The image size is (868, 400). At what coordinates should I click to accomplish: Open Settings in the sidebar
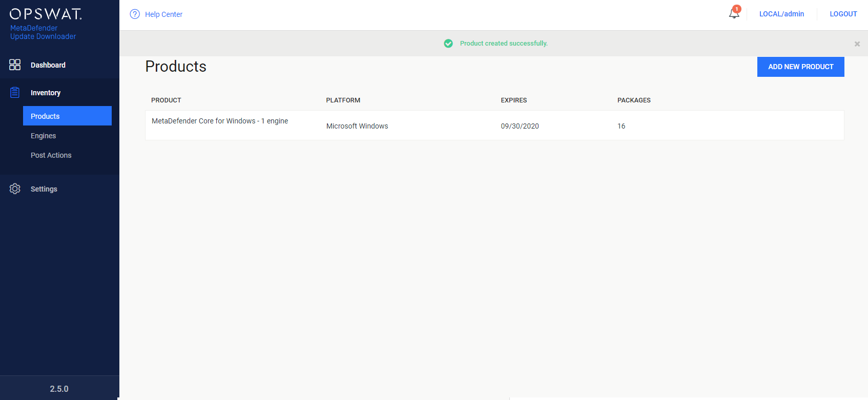[x=44, y=189]
